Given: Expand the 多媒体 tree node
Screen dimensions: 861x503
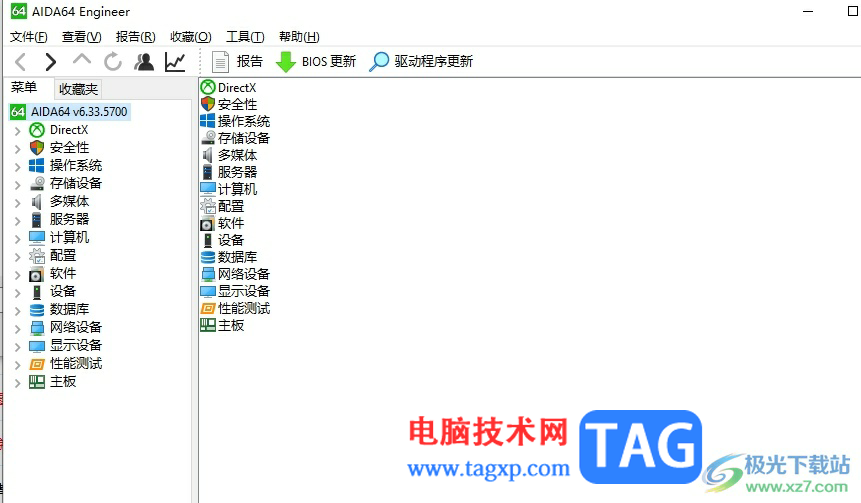Looking at the screenshot, I should pyautogui.click(x=18, y=203).
